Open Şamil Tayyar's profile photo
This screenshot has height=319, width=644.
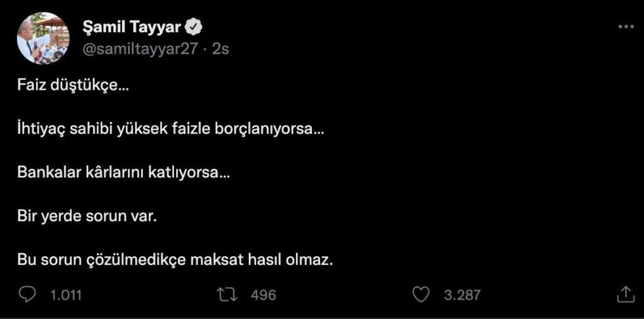click(43, 38)
